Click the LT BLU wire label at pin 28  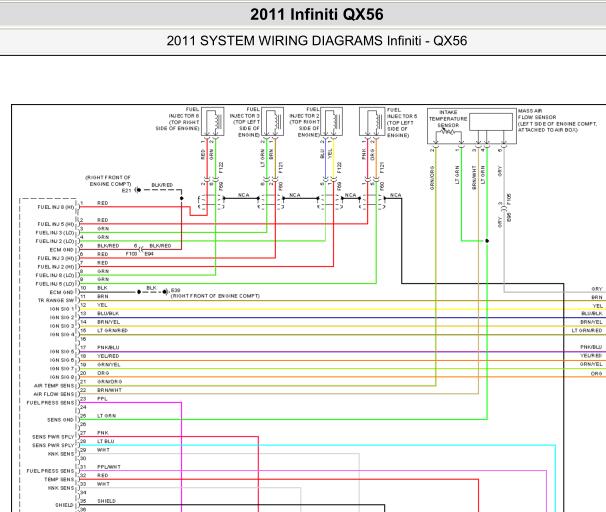(x=106, y=441)
